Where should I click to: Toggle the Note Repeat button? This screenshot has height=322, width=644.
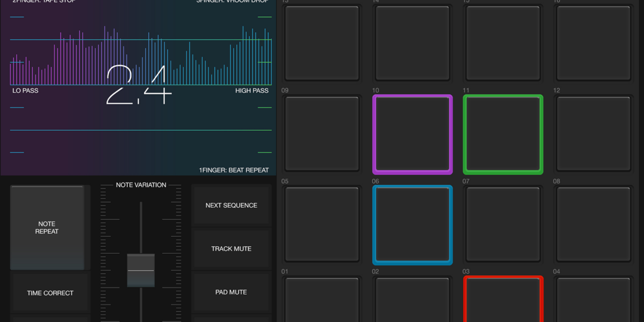pyautogui.click(x=47, y=228)
